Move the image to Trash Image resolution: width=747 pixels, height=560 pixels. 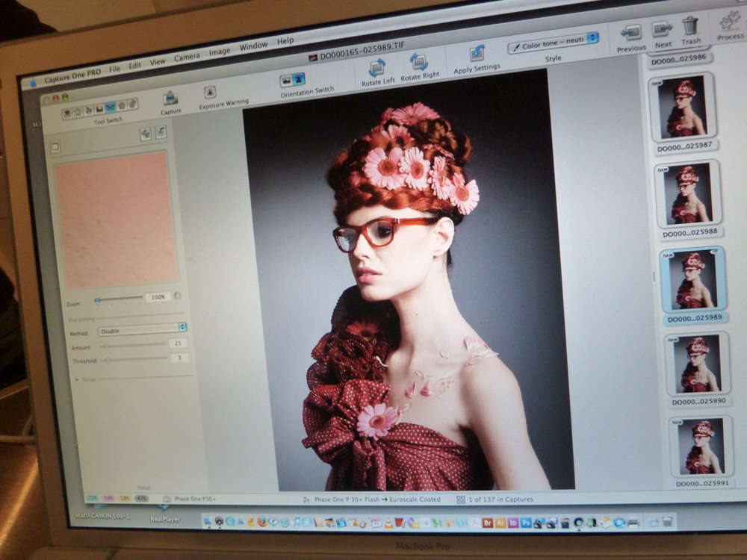pos(690,27)
